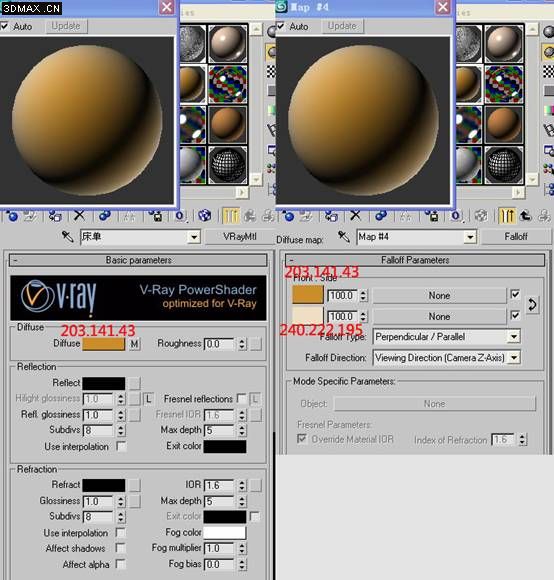Click Update button in Map #4 preview window
554x580 pixels.
342,26
